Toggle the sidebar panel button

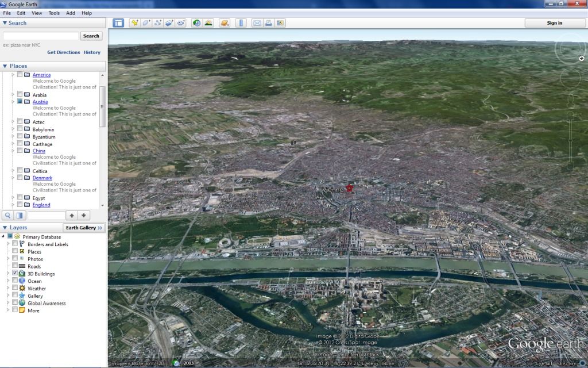tap(118, 23)
